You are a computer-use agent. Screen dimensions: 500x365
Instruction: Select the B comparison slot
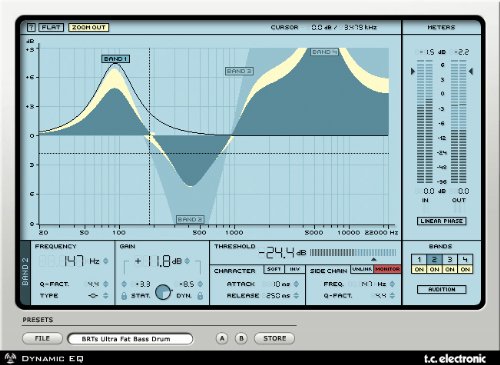(x=241, y=338)
